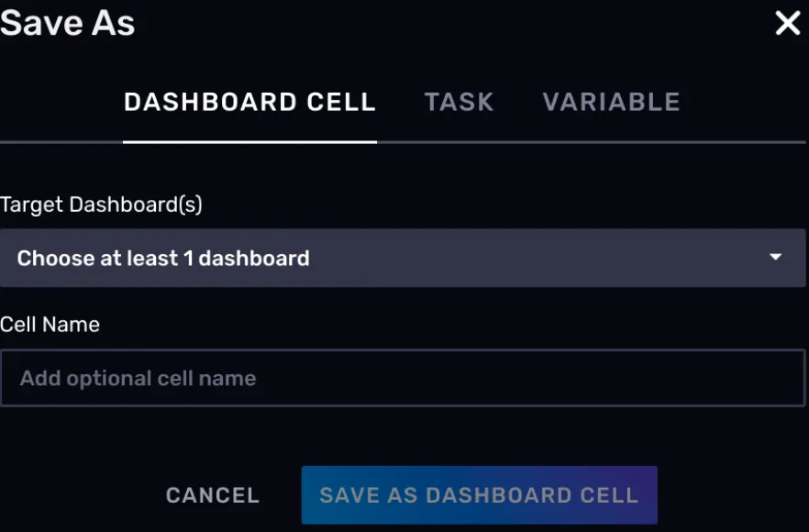
Task: Click "Add optional cell name" placeholder text
Action: tap(139, 378)
